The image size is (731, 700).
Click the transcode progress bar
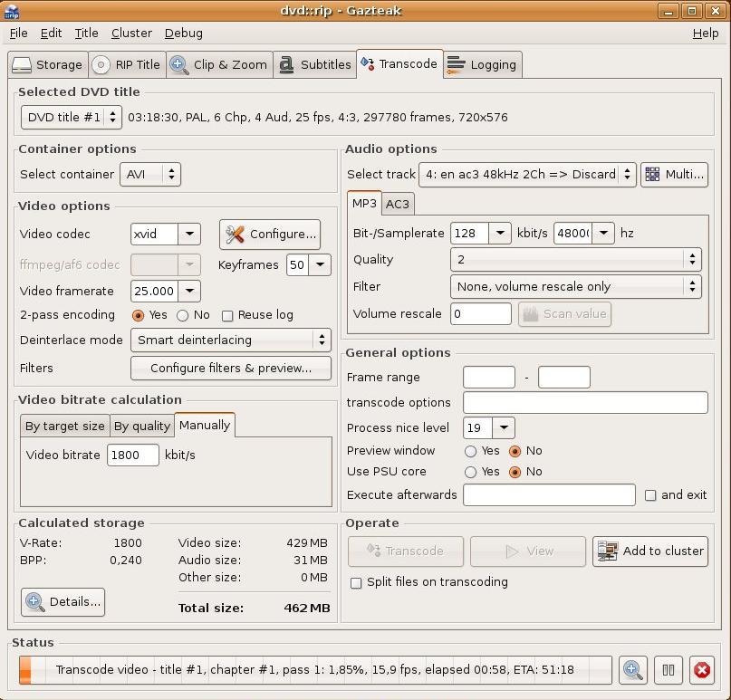click(x=315, y=670)
